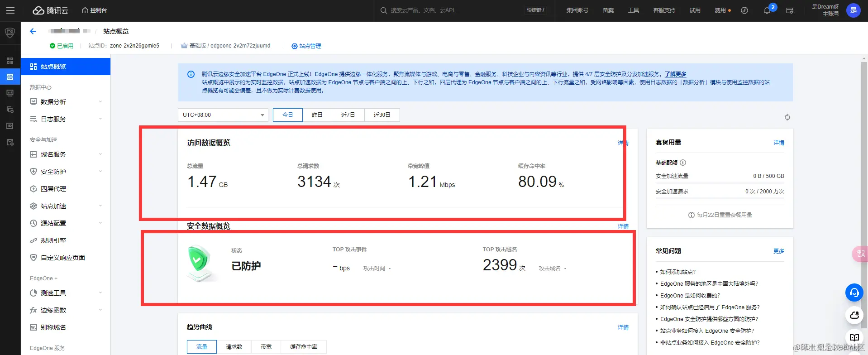Select the 近7日 time range

pos(348,115)
